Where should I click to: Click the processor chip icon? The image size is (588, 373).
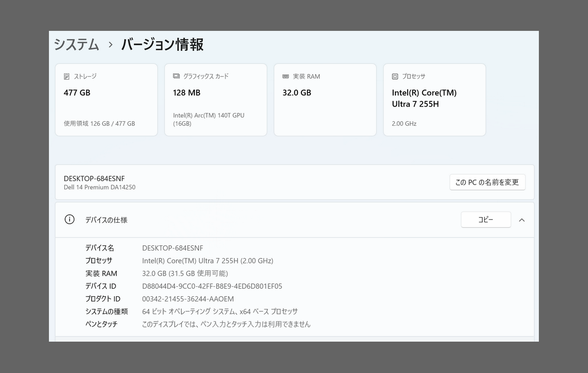point(395,77)
